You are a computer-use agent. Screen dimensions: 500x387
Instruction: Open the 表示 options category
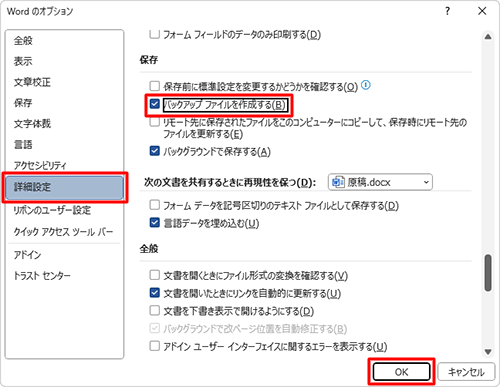coord(64,61)
